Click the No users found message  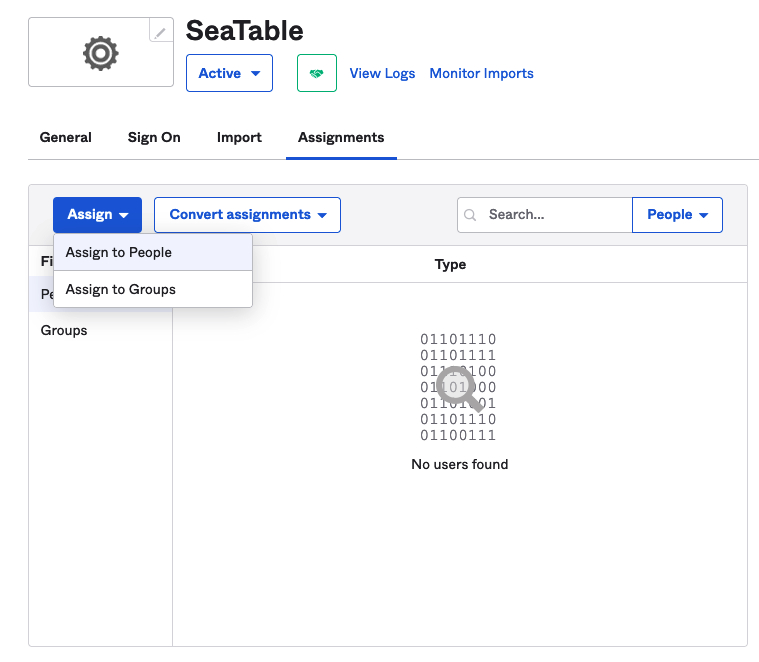click(x=459, y=464)
